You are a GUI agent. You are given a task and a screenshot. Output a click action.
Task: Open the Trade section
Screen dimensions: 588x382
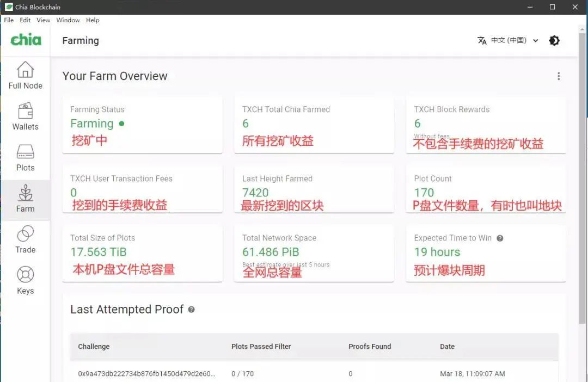click(x=25, y=239)
